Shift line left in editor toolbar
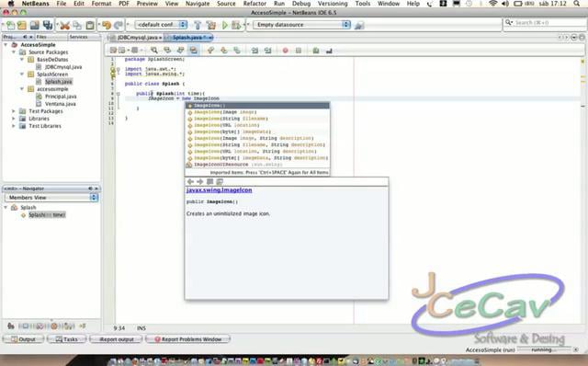588x366 pixels. pyautogui.click(x=254, y=51)
